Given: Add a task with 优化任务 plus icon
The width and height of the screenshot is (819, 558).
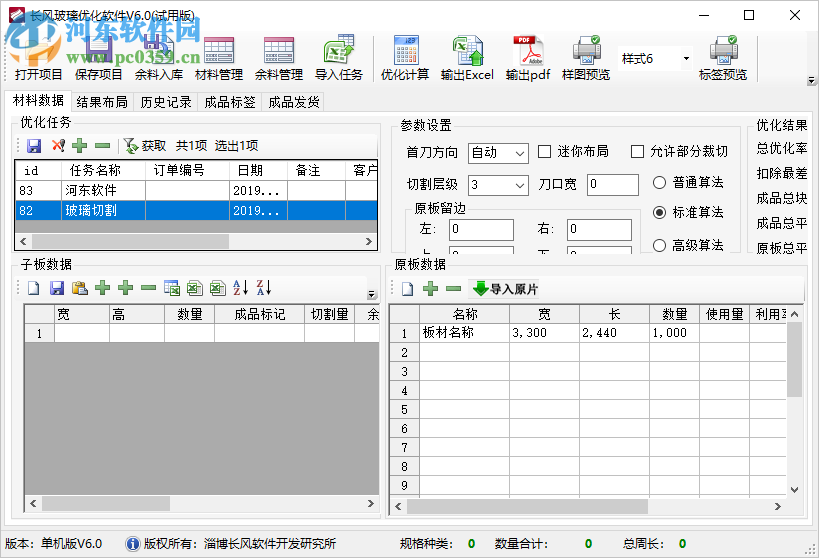Looking at the screenshot, I should pos(79,145).
